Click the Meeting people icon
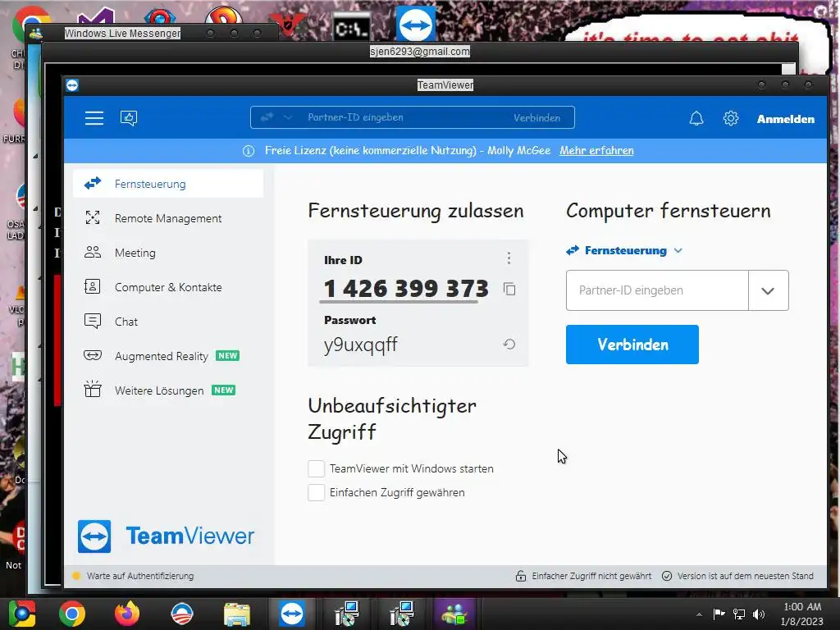840x630 pixels. click(93, 252)
